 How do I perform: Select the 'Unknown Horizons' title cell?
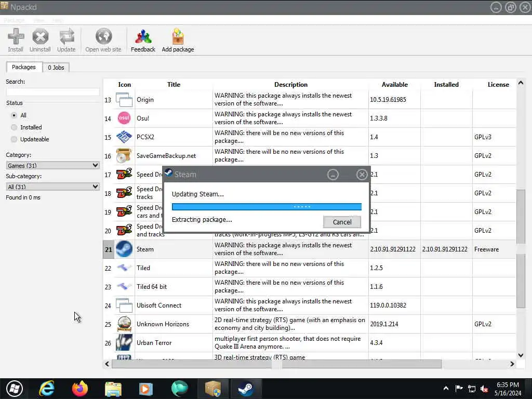point(174,324)
